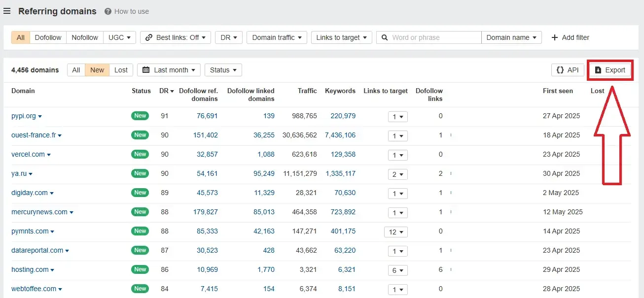
Task: Open the Links to target filter dropdown
Action: tap(341, 37)
